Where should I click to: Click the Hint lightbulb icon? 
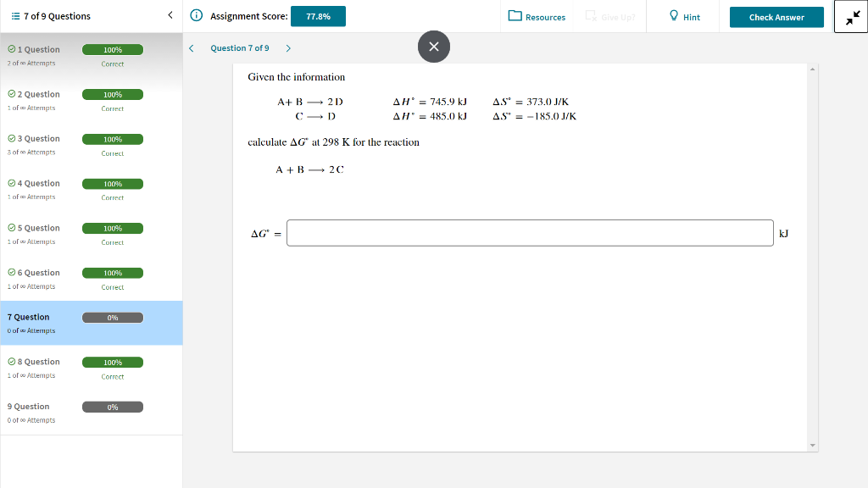(x=674, y=16)
